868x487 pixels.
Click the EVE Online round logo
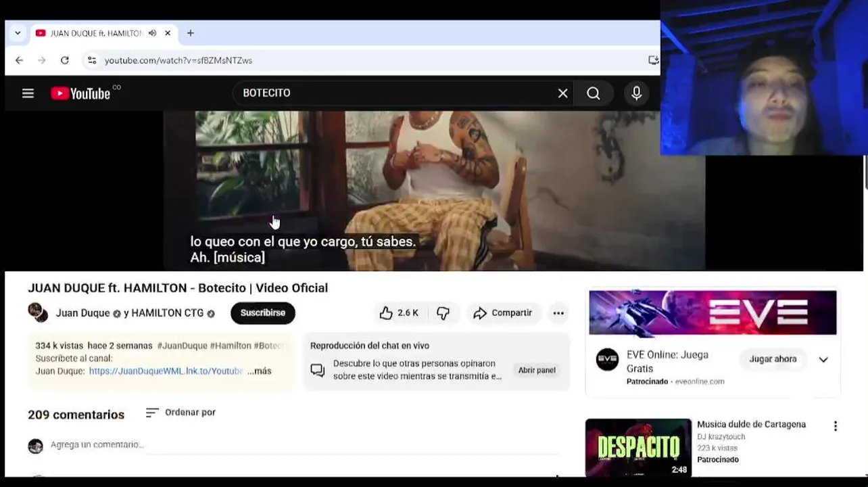(x=607, y=359)
